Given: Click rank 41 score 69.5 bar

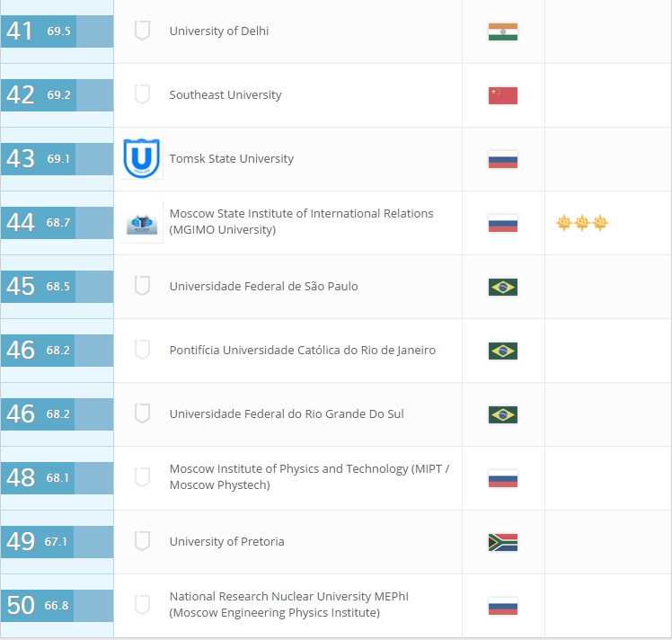Looking at the screenshot, I should coord(57,31).
